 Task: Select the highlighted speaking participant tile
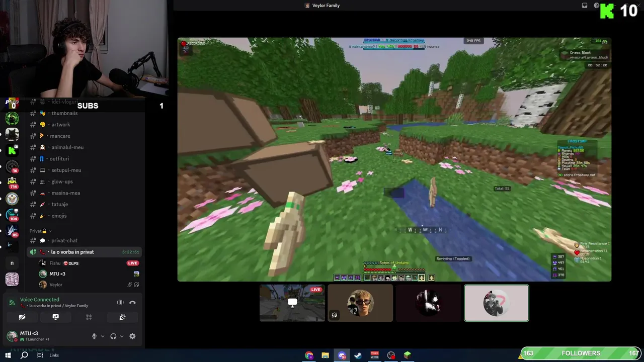pos(496,303)
